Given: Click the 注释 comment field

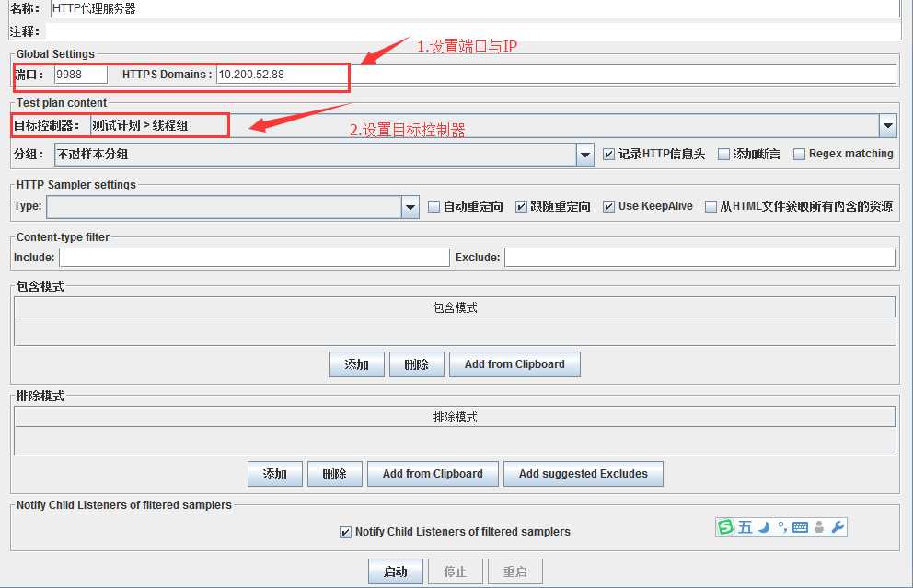Looking at the screenshot, I should point(473,31).
